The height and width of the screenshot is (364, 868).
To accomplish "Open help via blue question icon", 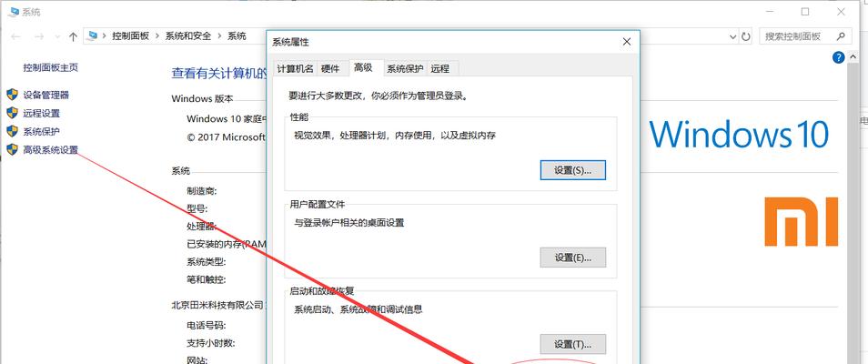I will 839,57.
